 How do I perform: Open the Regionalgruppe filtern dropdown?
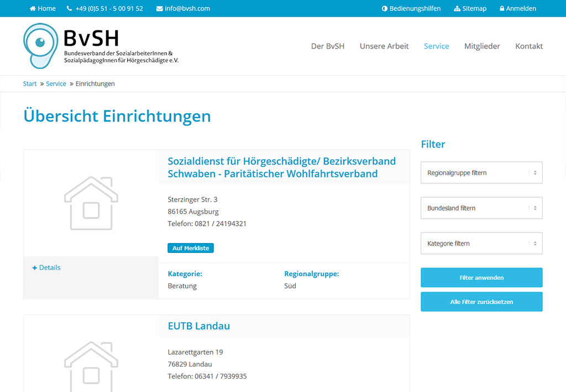click(481, 173)
